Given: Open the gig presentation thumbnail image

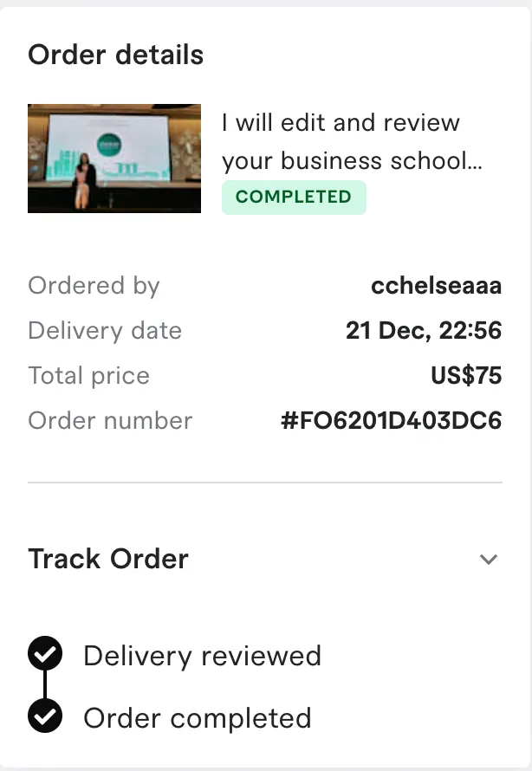Looking at the screenshot, I should 114,159.
